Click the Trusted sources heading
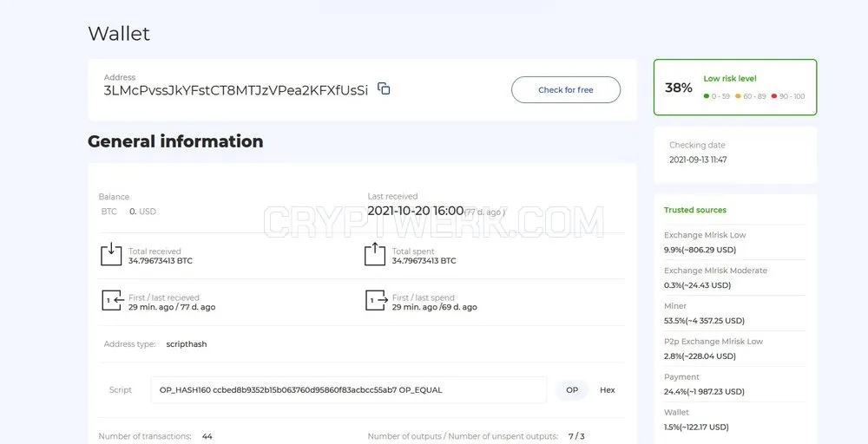 pyautogui.click(x=694, y=210)
